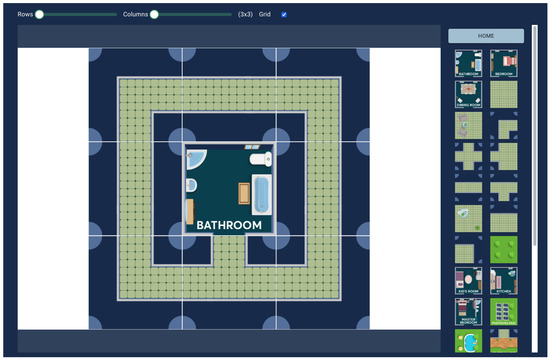Select the Master Bedroom tile
550x362 pixels.
(x=468, y=312)
